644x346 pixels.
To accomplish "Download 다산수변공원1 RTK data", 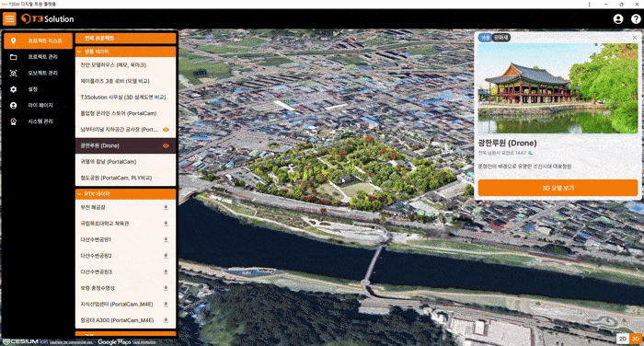I will [166, 239].
